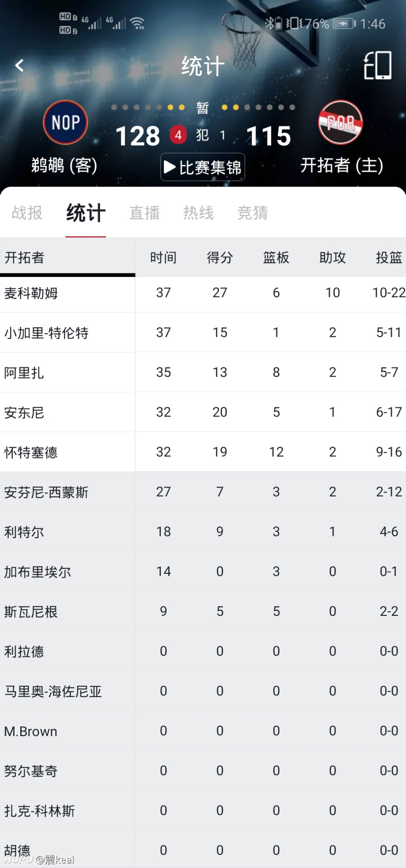406x868 pixels.
Task: Open player 小加里-特伦特 row
Action: pos(203,332)
